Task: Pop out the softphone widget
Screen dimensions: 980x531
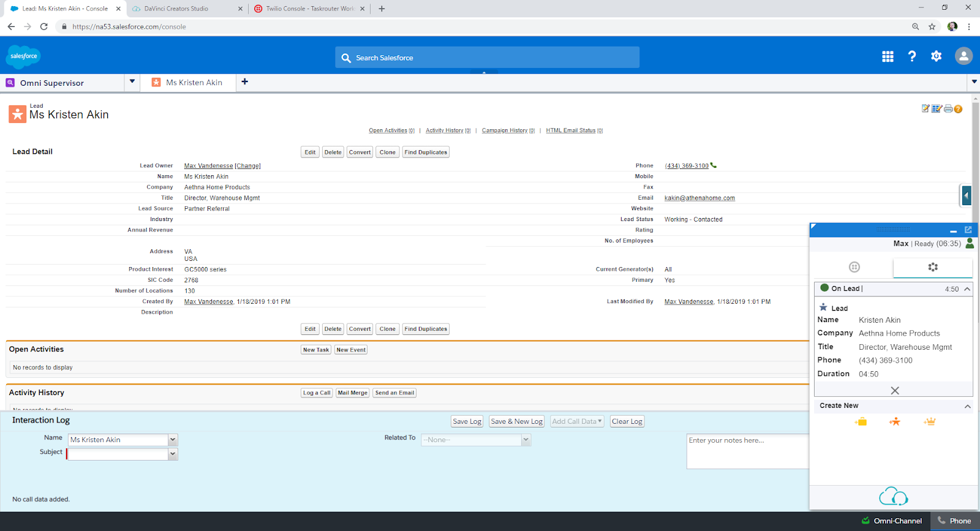Action: pyautogui.click(x=968, y=230)
